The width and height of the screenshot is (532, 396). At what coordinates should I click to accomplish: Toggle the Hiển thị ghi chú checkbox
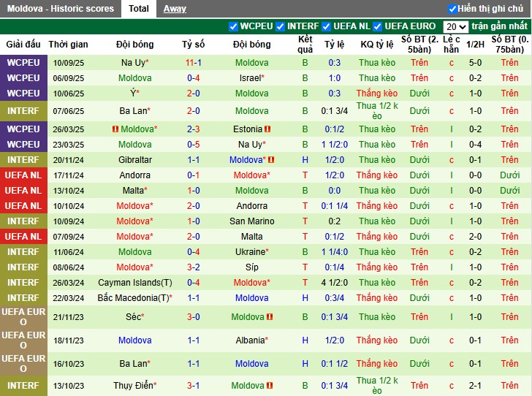coord(452,9)
